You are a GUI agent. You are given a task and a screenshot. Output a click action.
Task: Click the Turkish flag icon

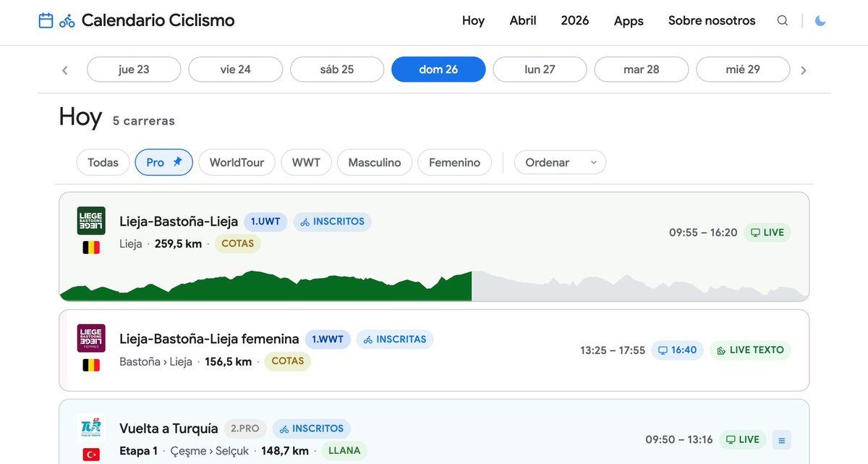tap(91, 455)
